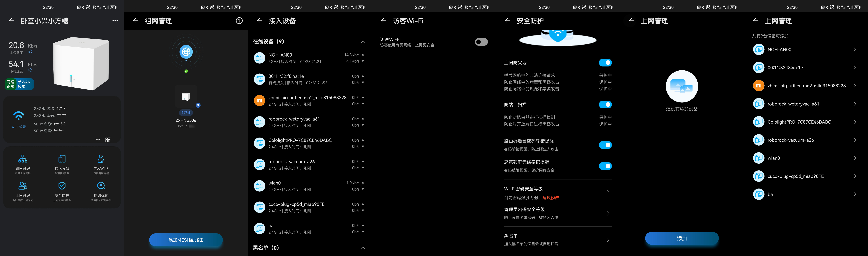This screenshot has height=256, width=868.
Task: Add 00:11:32:f8:4a:1e via its chevron
Action: pos(855,68)
